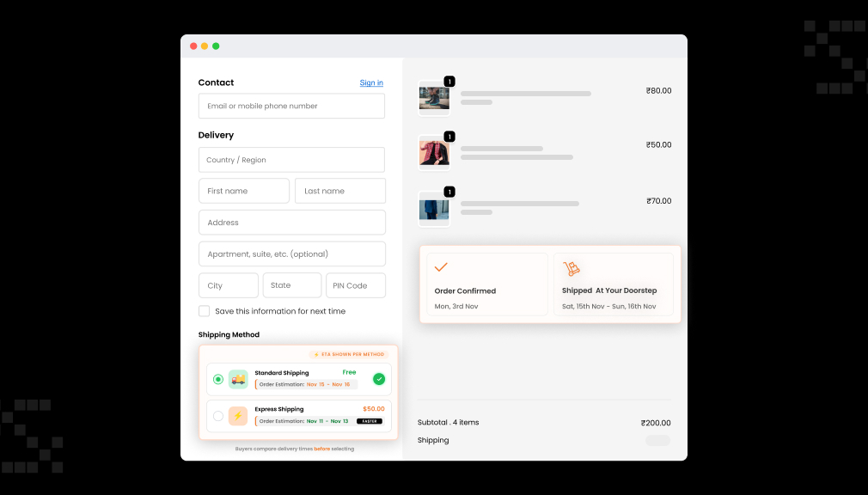Open the Country / Region field
This screenshot has width=868, height=495.
[x=291, y=160]
